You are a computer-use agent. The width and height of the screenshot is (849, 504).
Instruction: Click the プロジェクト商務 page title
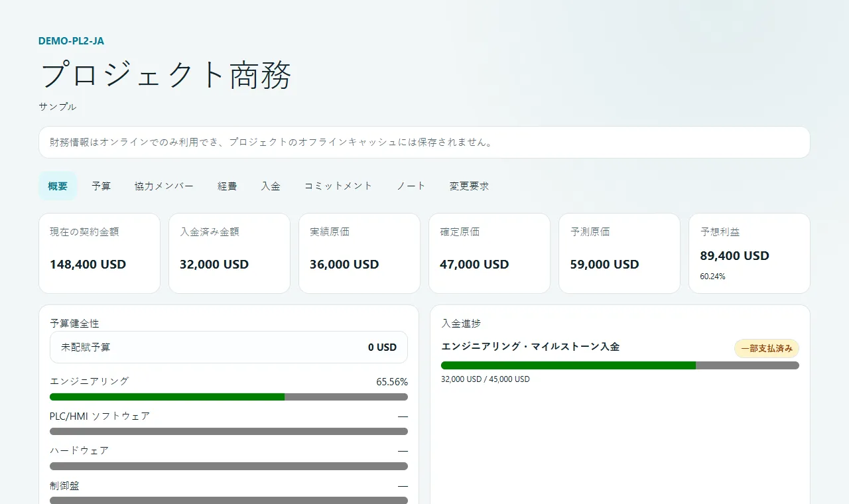coord(165,75)
